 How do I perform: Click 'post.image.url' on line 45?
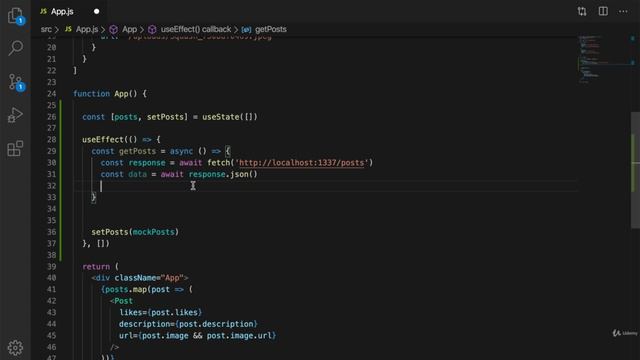coord(239,336)
